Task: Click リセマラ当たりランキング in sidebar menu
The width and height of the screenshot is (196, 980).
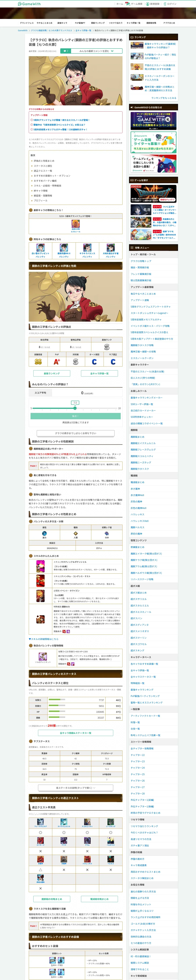Action: (144, 826)
